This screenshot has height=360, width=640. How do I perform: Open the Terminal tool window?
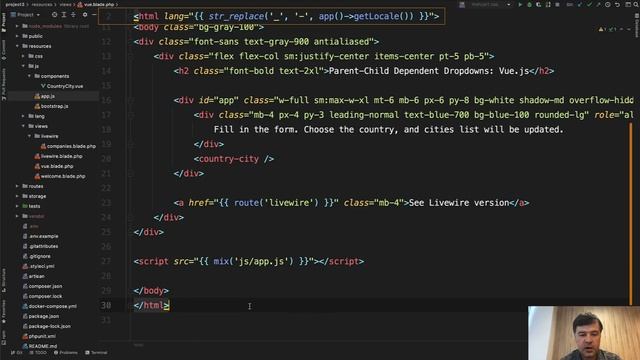pos(96,353)
